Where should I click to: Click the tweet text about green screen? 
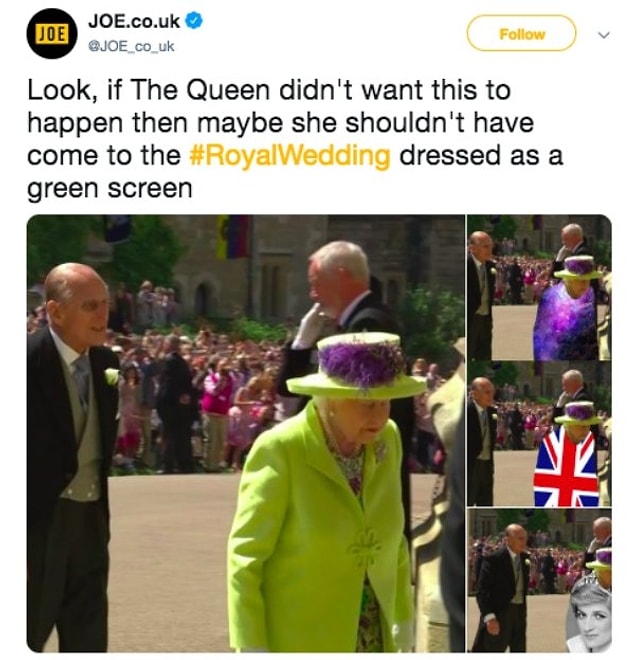pyautogui.click(x=295, y=139)
